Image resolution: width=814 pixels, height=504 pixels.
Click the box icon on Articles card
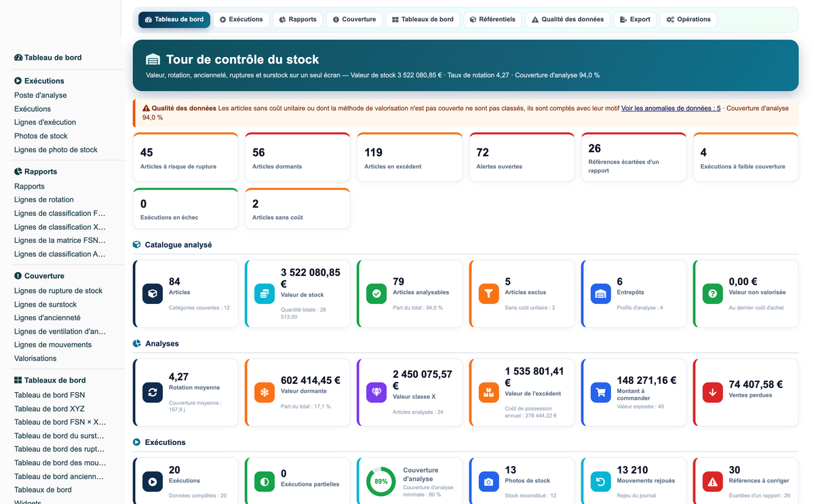153,294
